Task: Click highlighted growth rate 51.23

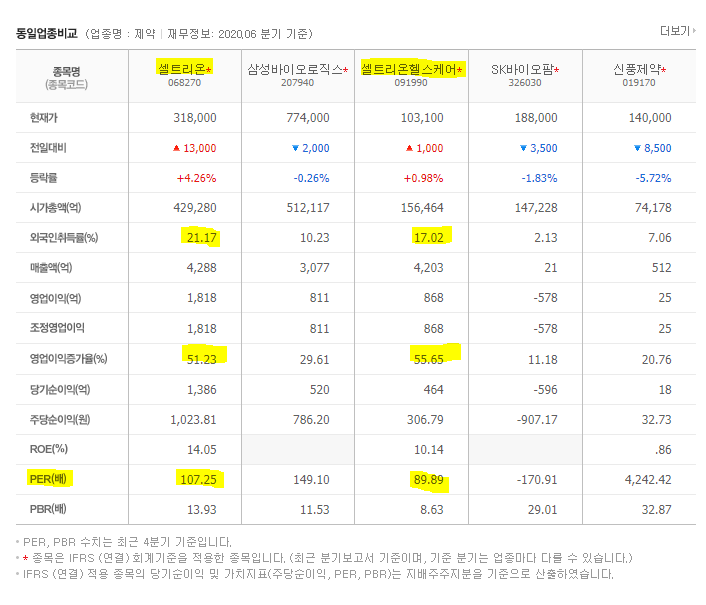Action: coord(202,360)
